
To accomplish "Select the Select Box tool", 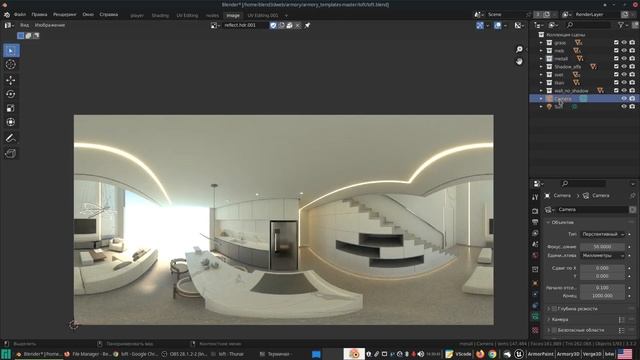I will click(11, 51).
